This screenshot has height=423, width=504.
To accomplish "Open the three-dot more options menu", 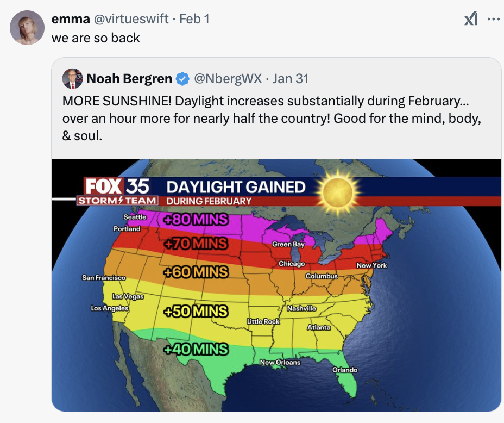I will 493,19.
